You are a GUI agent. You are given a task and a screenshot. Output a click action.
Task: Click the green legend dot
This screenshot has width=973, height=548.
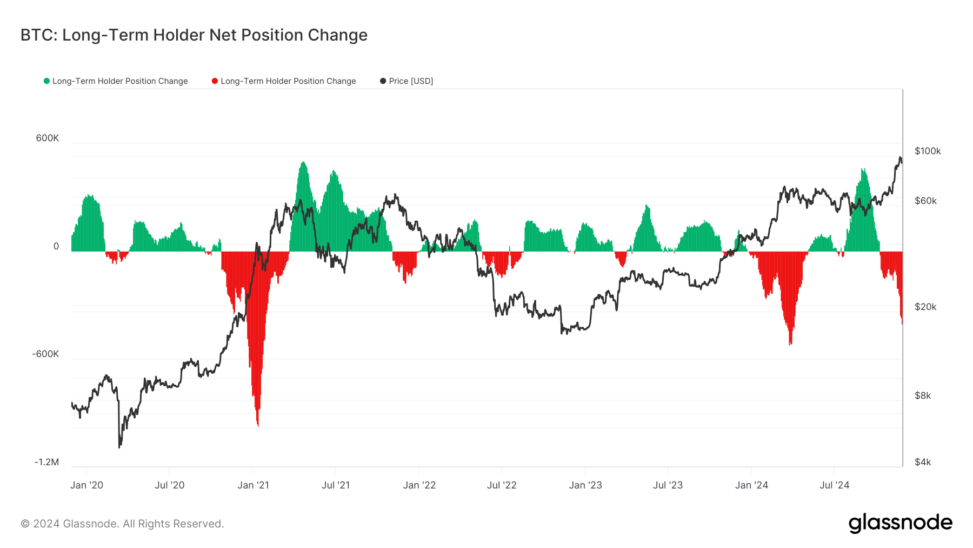[x=46, y=81]
